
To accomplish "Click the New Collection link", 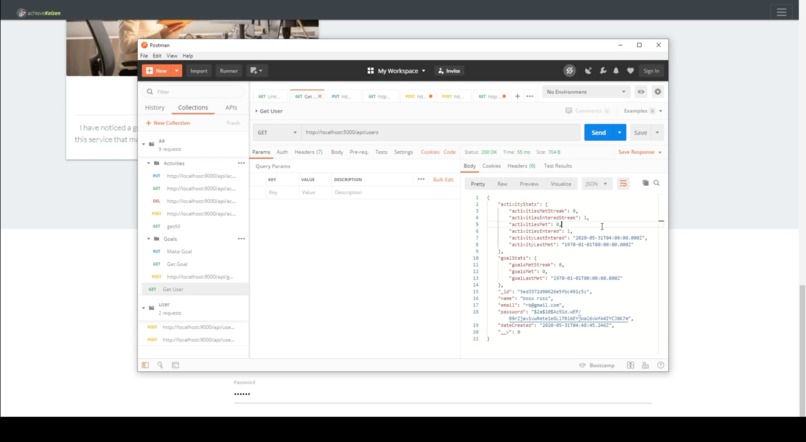I will 168,123.
